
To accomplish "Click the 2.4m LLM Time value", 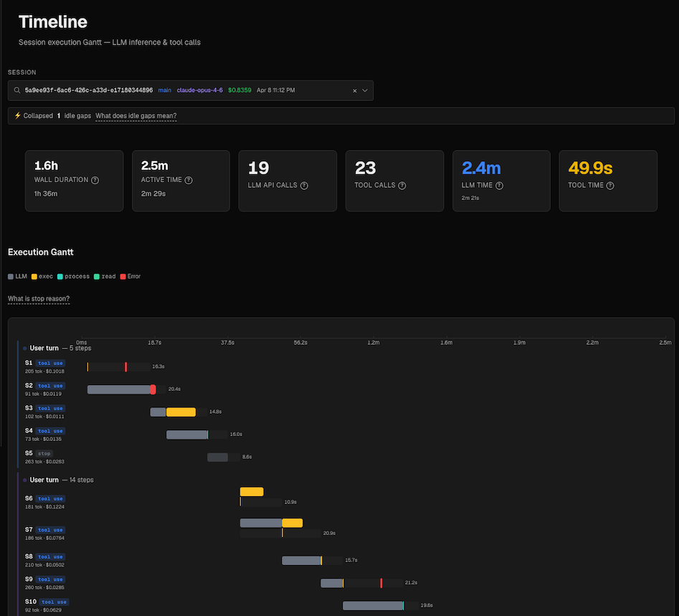I will (481, 168).
